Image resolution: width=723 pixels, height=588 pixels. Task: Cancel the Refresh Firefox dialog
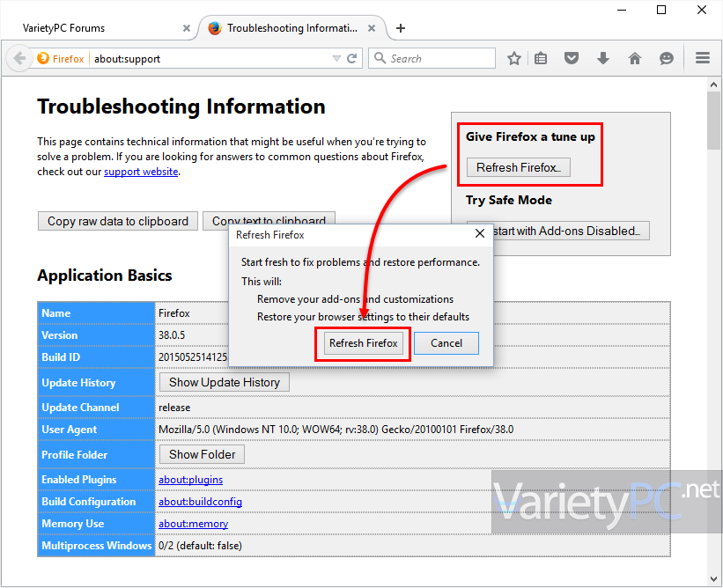(x=446, y=343)
